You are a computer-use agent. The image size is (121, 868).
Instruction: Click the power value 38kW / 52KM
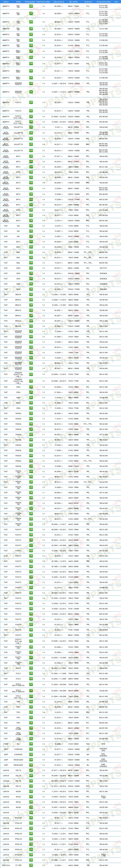tap(74, 546)
